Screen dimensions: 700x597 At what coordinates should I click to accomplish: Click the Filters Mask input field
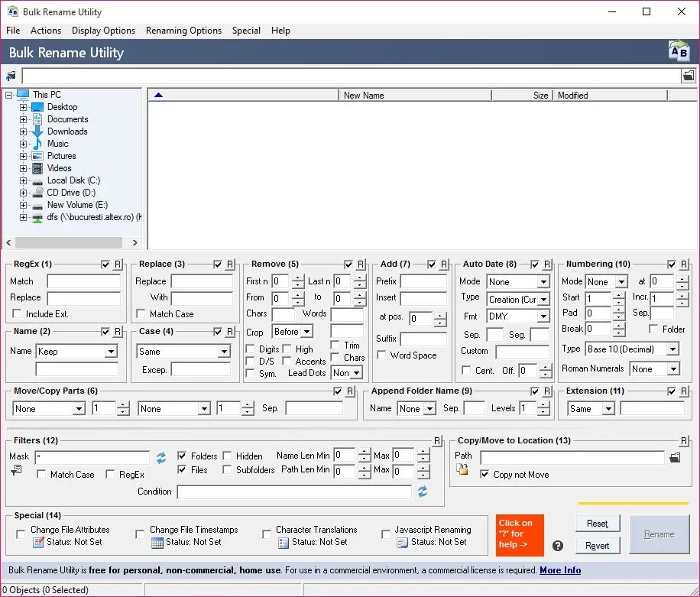pos(92,457)
